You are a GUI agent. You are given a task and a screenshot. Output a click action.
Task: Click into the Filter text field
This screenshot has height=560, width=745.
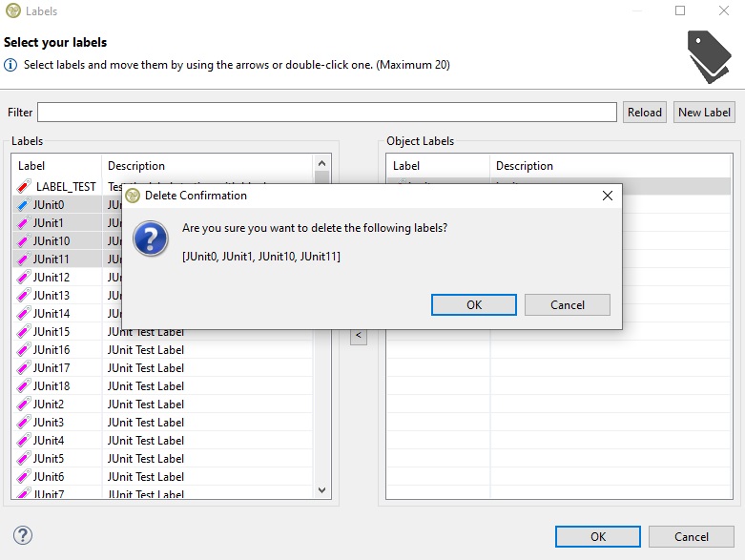[x=326, y=113]
